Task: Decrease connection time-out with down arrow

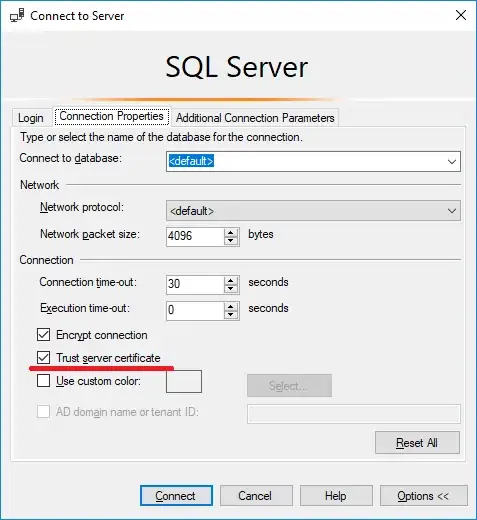Action: pos(231,289)
